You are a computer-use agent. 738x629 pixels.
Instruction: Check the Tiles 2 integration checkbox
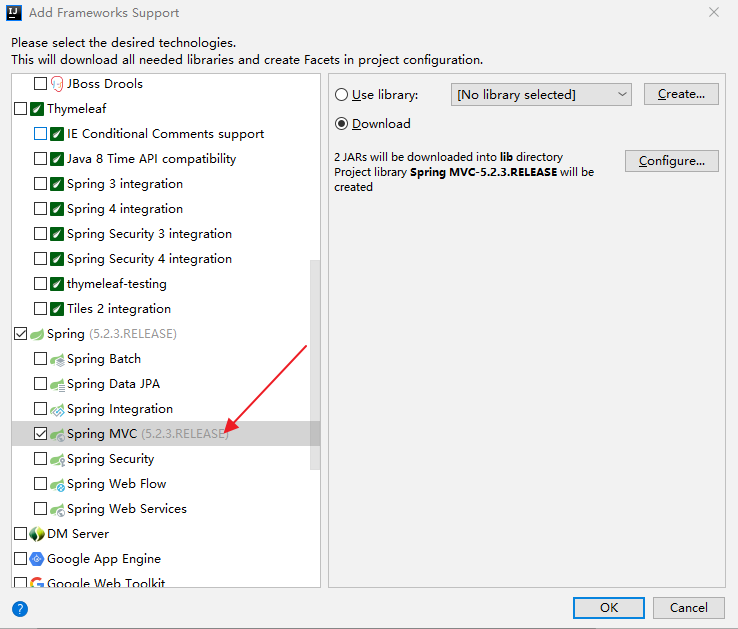(40, 308)
